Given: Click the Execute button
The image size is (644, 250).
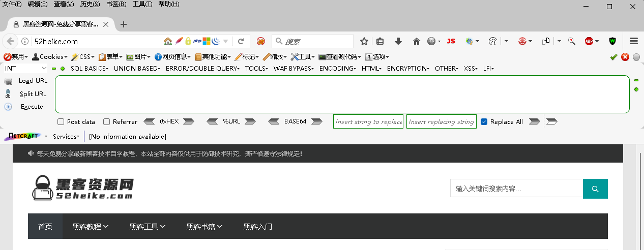Looking at the screenshot, I should pos(32,107).
